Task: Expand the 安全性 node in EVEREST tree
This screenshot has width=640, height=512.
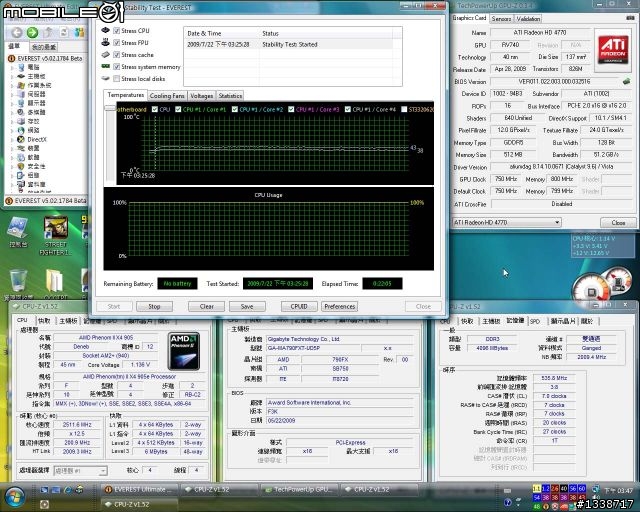Action: (x=12, y=166)
